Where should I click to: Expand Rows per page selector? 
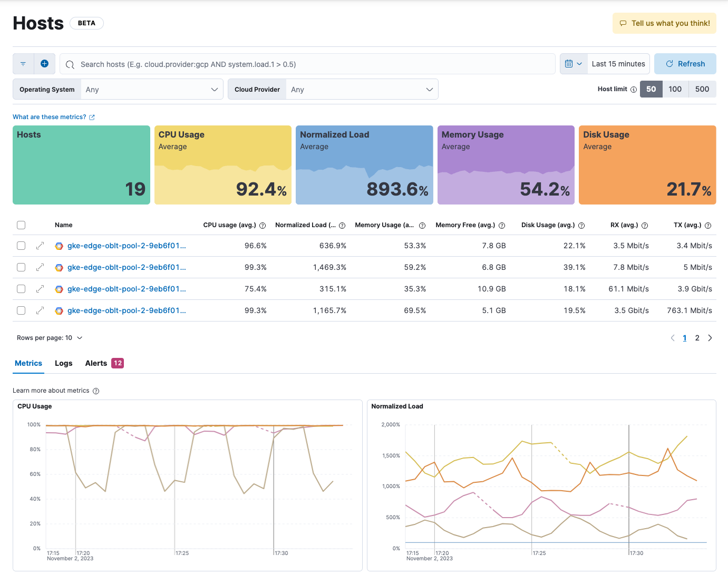pos(50,338)
